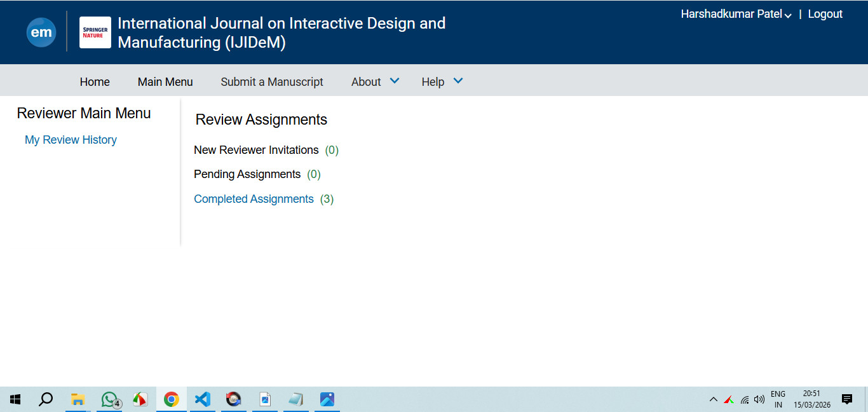Open the Windows notification center icon
The width and height of the screenshot is (868, 412).
[846, 399]
